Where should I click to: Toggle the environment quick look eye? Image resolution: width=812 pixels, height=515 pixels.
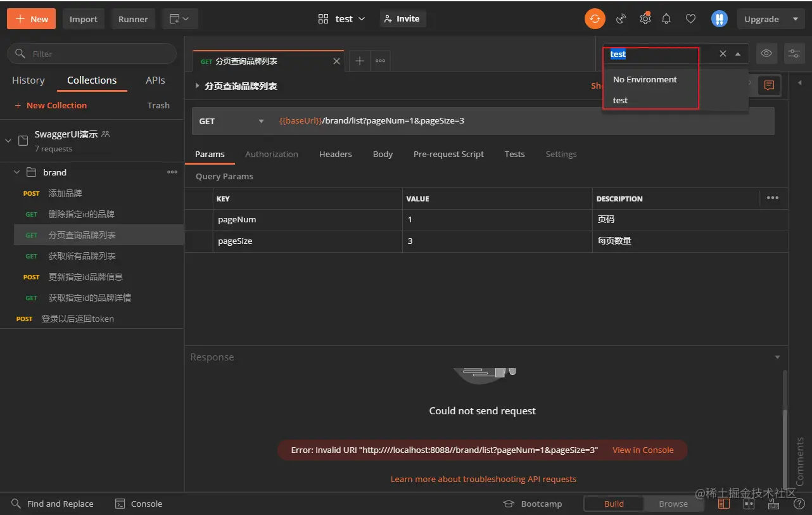tap(766, 54)
